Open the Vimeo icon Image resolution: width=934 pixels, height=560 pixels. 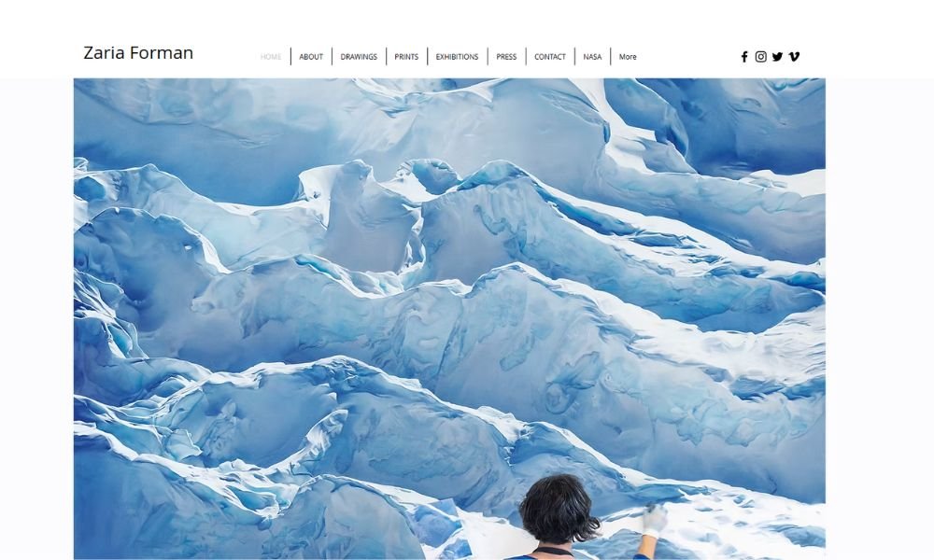click(794, 57)
